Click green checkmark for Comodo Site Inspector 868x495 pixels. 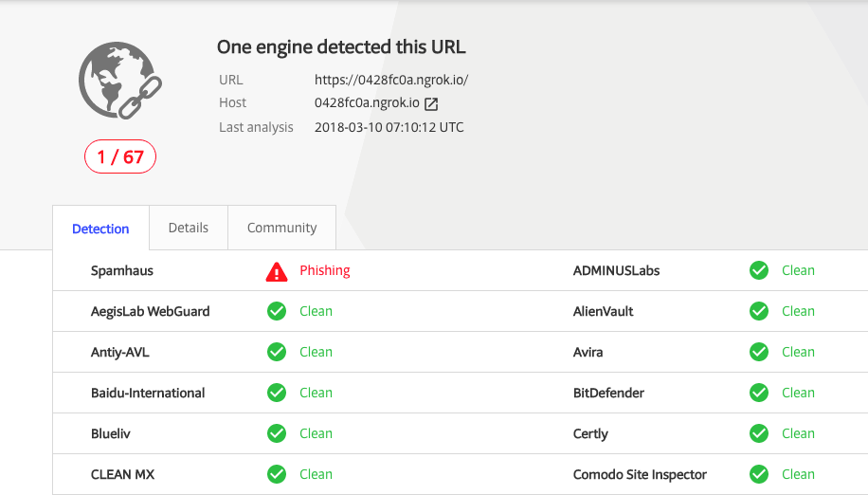(759, 474)
